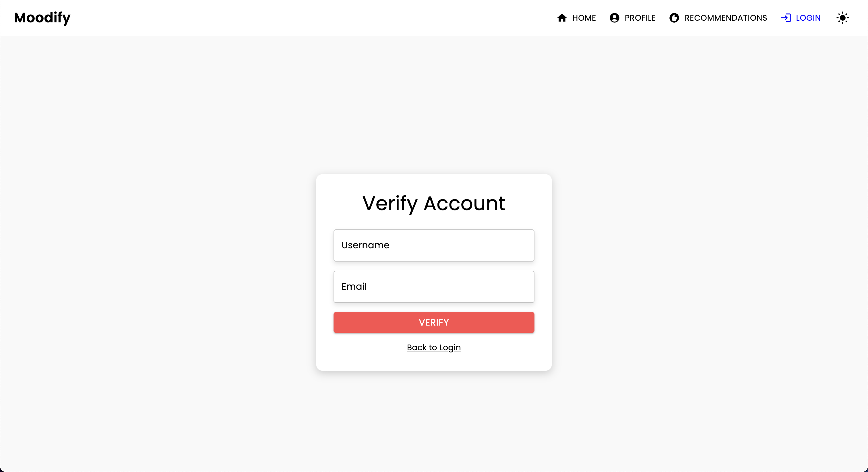Click the Moodify logo title
868x472 pixels.
(x=42, y=18)
